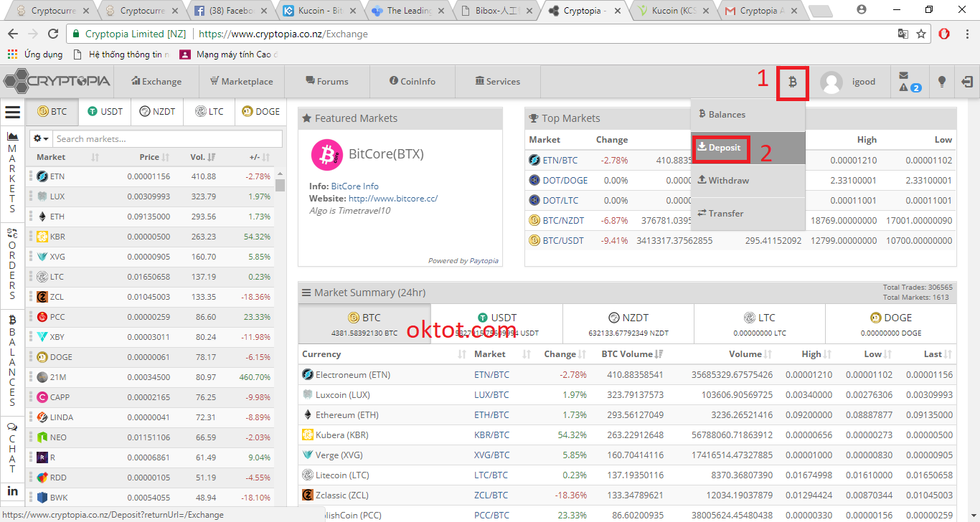Click the Marketplace navigation button

point(241,82)
